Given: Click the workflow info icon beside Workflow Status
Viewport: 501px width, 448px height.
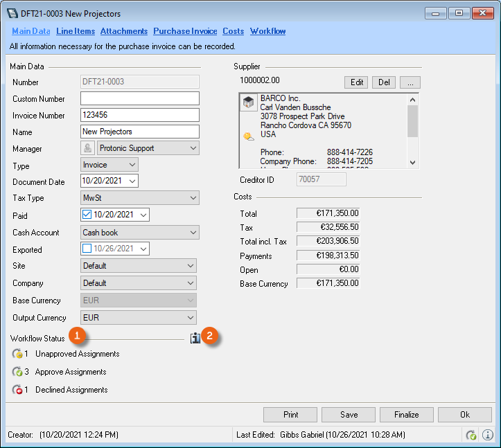Looking at the screenshot, I should tap(195, 338).
